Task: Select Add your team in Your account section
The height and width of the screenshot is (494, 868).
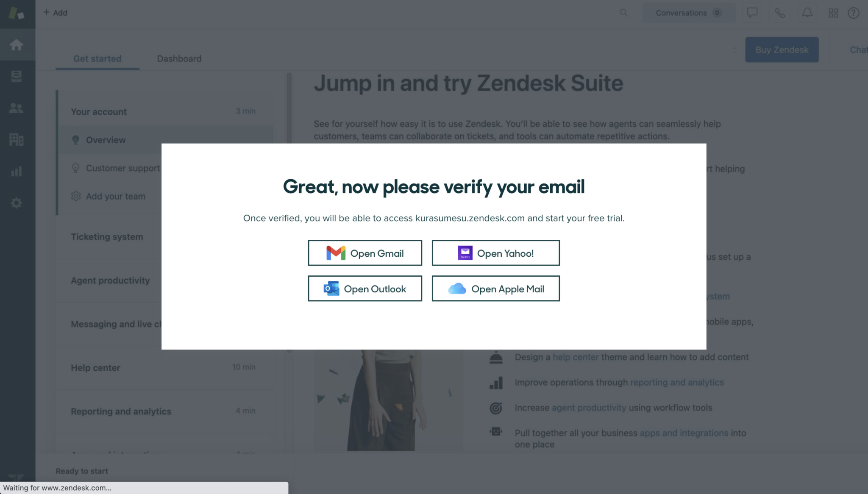Action: [115, 196]
